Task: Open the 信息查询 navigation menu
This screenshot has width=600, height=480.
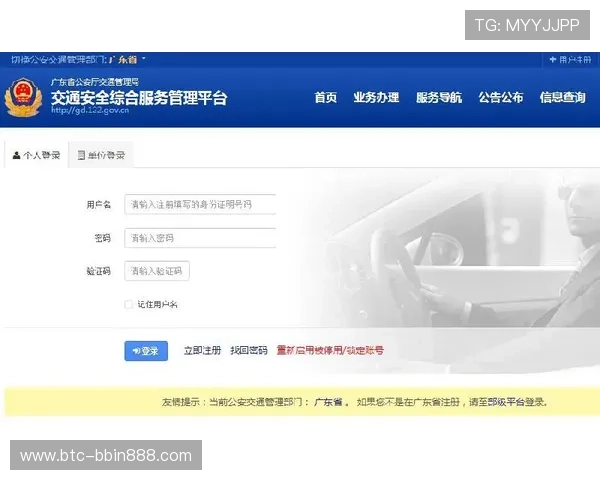Action: tap(562, 97)
